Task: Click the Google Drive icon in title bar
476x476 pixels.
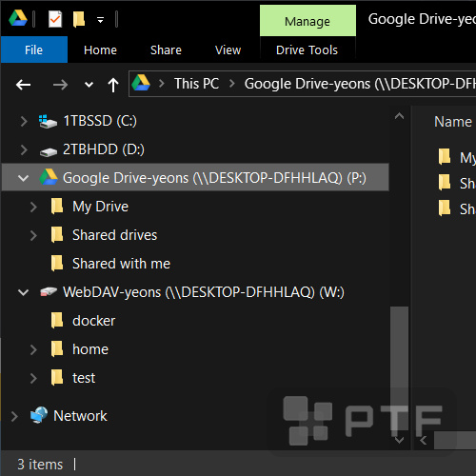Action: (x=18, y=19)
